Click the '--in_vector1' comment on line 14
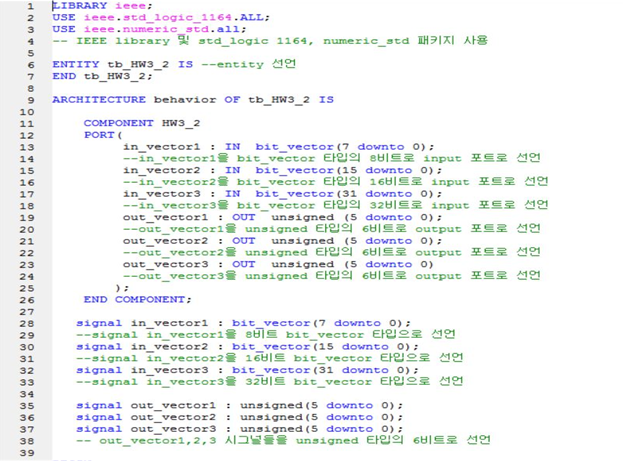The width and height of the screenshot is (623, 464). (332, 158)
